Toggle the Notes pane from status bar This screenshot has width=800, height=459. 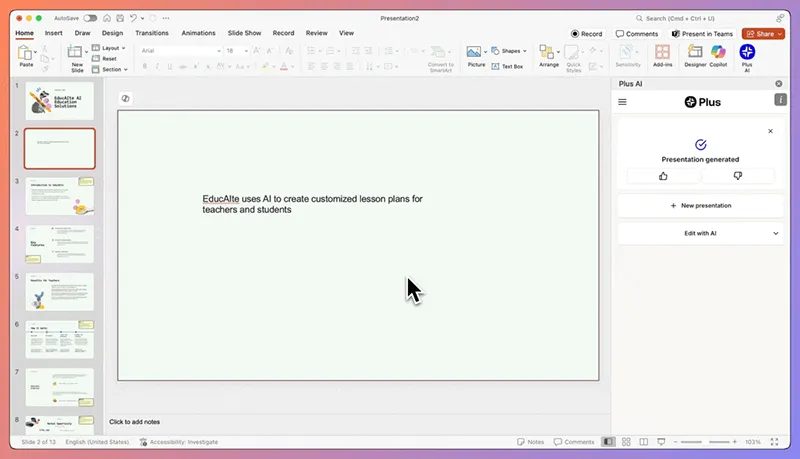click(x=530, y=442)
